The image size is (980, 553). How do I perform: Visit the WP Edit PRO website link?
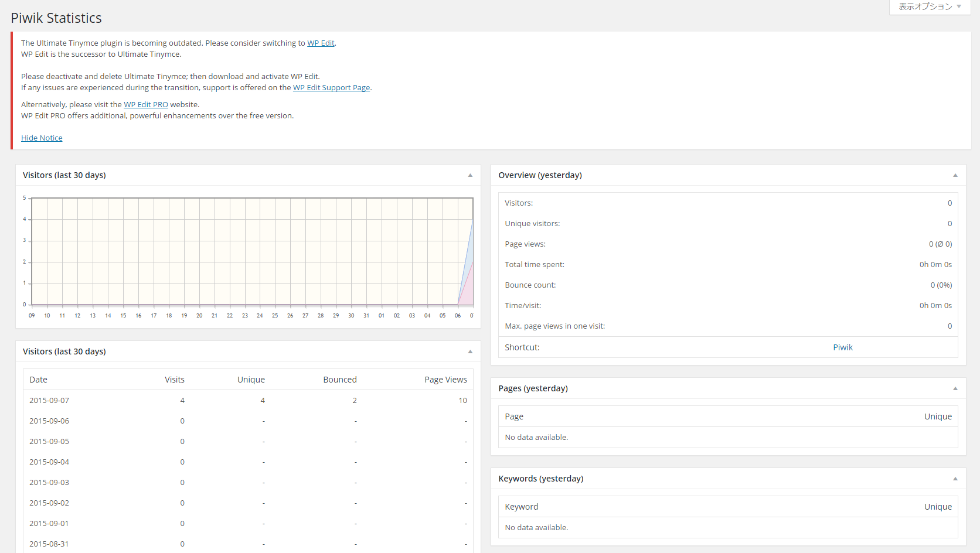(x=146, y=104)
